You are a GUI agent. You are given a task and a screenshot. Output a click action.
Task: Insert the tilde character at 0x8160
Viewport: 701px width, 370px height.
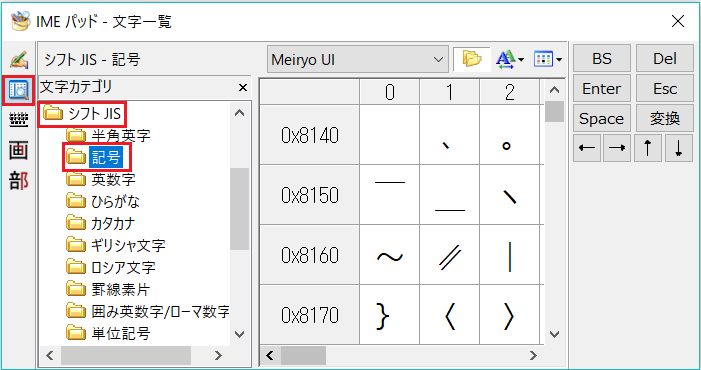(389, 255)
